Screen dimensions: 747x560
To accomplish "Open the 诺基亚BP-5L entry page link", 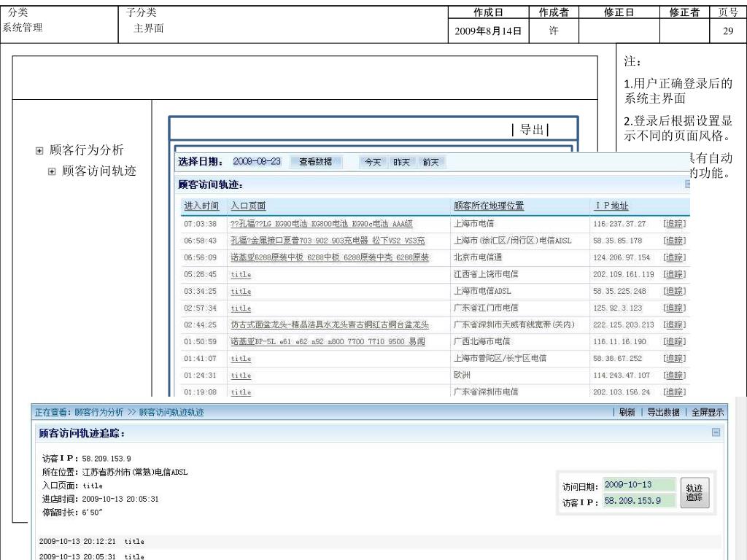I will coord(328,341).
